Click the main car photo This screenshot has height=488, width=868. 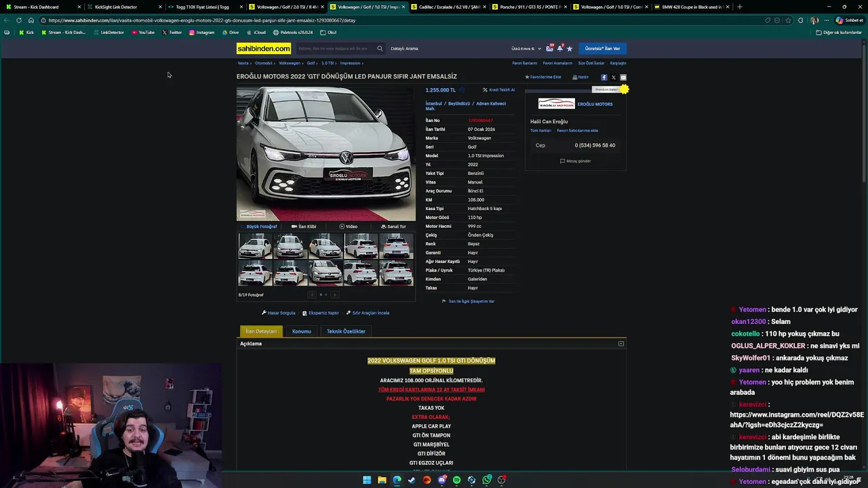tap(325, 153)
